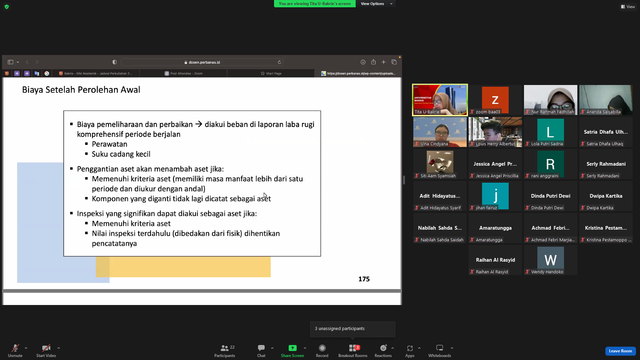Click Safari share icon
640x360 pixels.
click(373, 62)
